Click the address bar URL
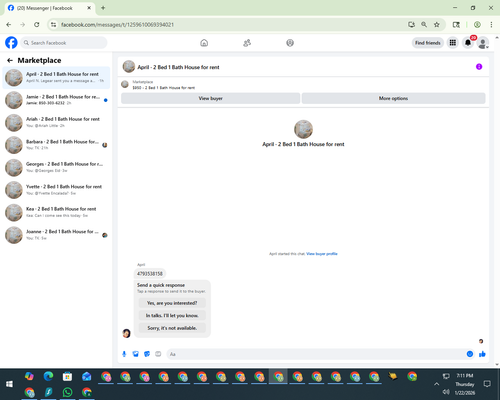This screenshot has width=500, height=400. [117, 25]
